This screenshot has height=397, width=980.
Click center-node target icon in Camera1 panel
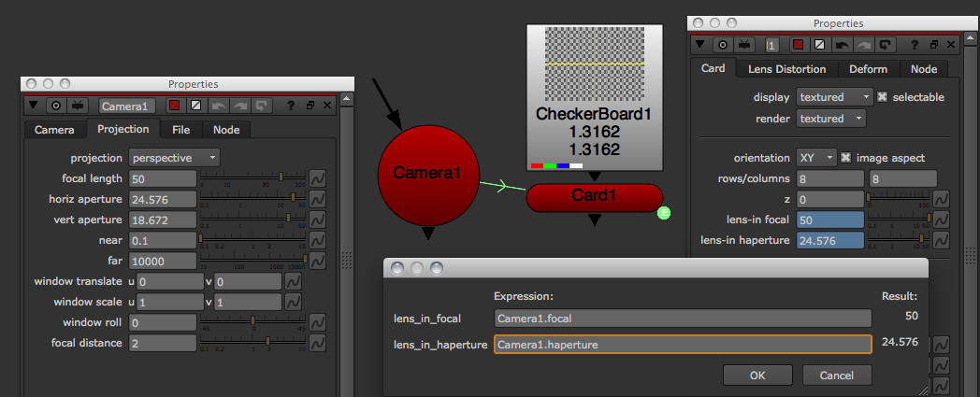coord(54,106)
